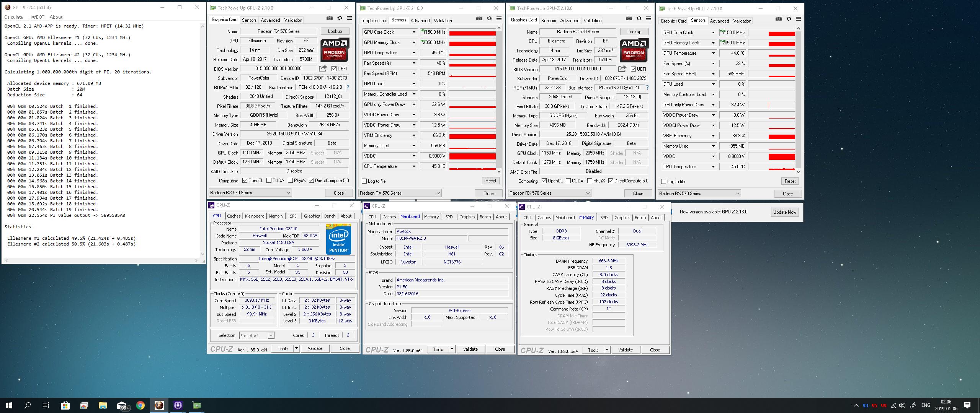The image size is (980, 413).
Task: Open Memory Used dropdown in Sensors window showing 558 MB
Action: pyautogui.click(x=413, y=146)
